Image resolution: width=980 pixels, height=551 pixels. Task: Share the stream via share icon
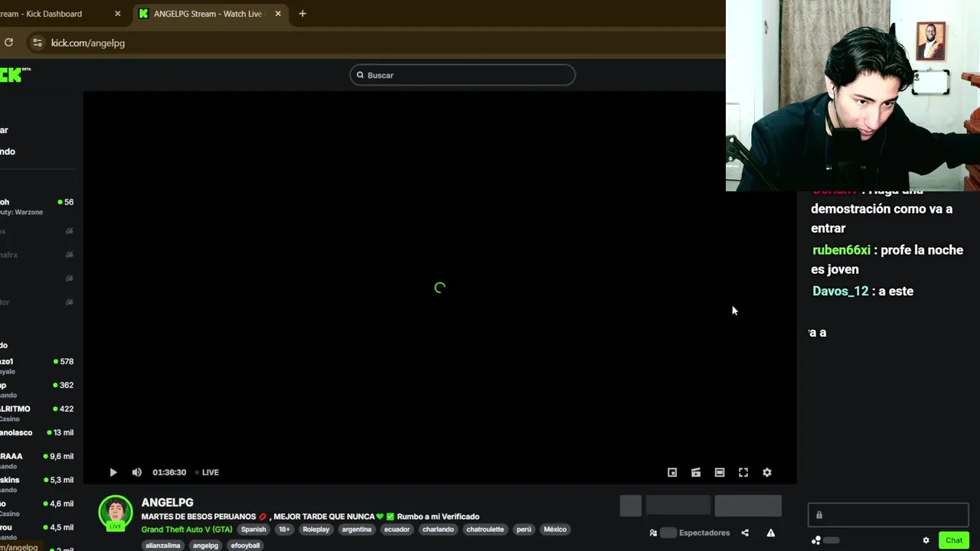pos(745,533)
